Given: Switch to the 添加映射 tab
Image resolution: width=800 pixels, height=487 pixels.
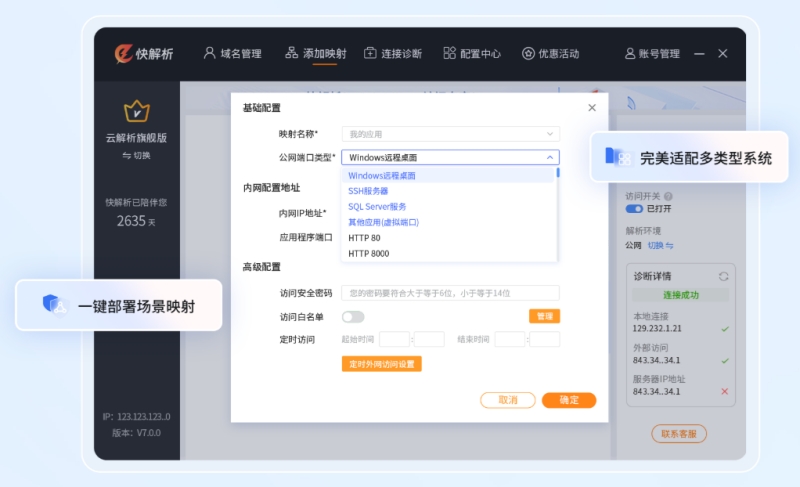Looking at the screenshot, I should click(316, 54).
